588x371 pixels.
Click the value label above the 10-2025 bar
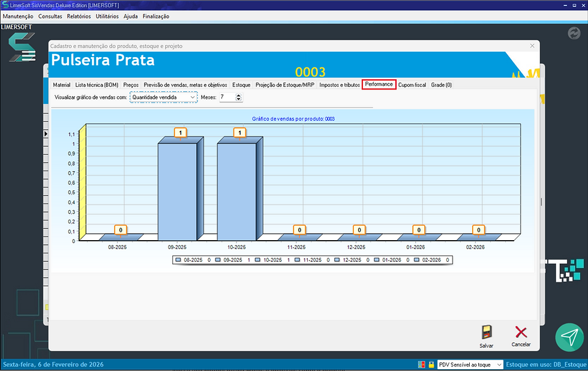point(239,133)
